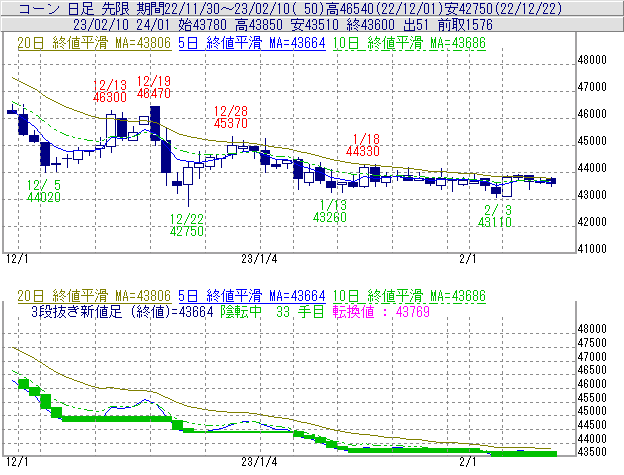
Task: Click the 12/28 45370 high label
Action: click(x=230, y=117)
